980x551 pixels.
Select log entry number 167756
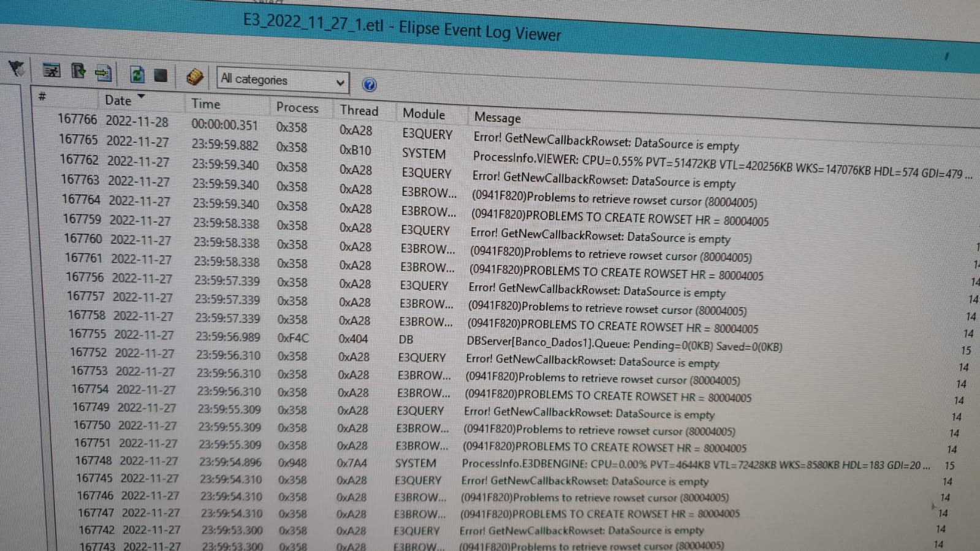point(85,277)
